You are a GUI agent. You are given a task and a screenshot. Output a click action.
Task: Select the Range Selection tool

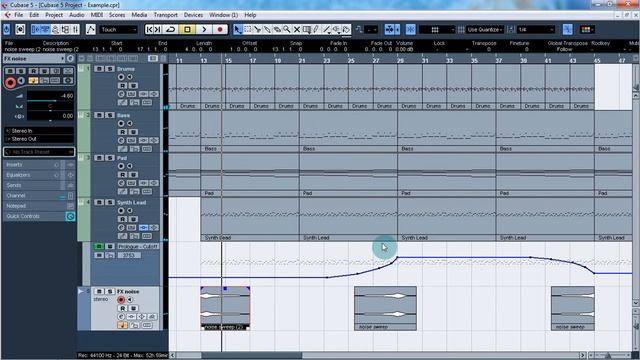pos(248,29)
